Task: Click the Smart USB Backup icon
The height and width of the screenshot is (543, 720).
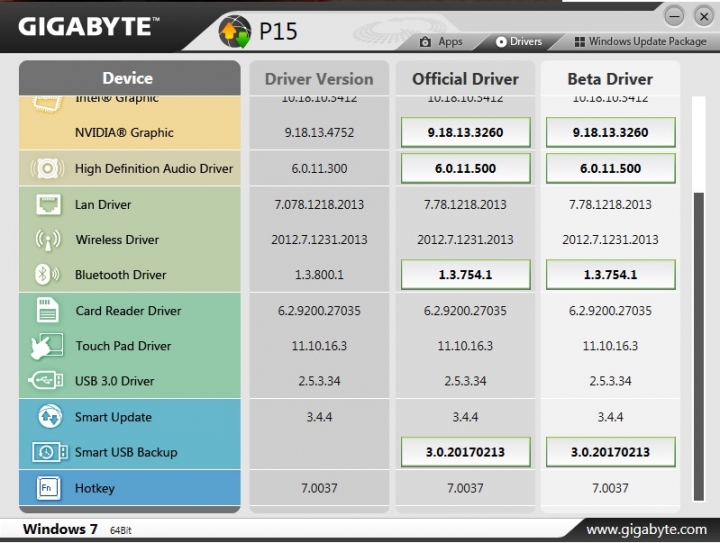Action: point(50,452)
